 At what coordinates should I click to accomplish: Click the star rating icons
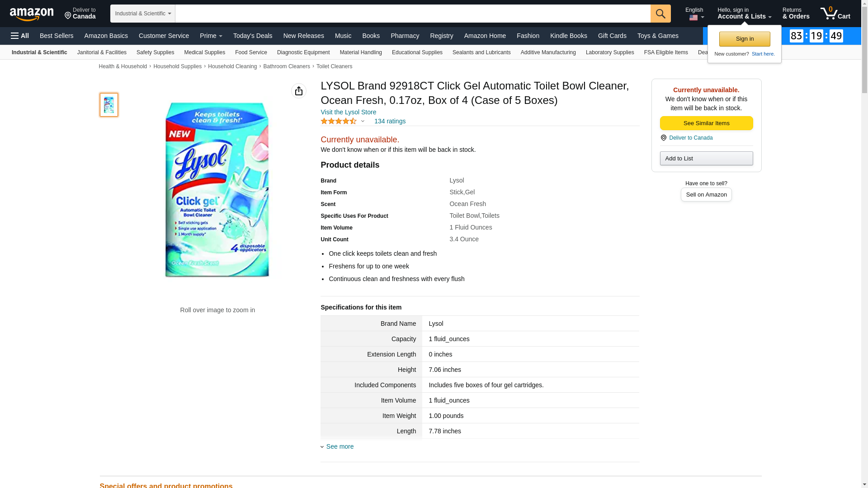(339, 121)
